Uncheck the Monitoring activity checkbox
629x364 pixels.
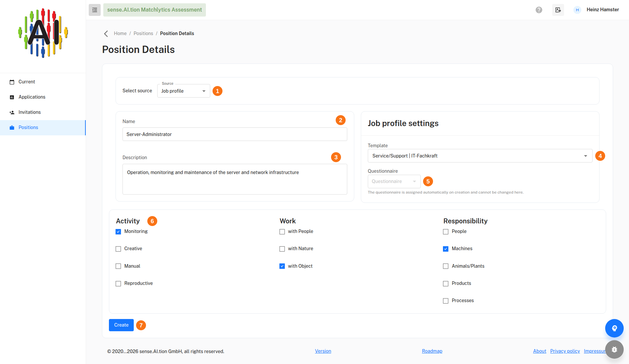[x=118, y=232]
